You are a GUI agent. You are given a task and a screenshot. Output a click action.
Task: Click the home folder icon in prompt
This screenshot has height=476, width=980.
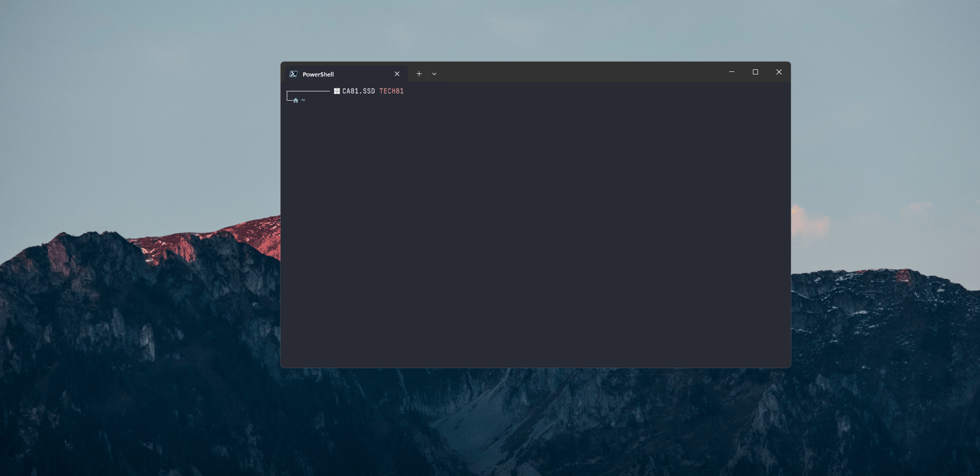click(295, 100)
